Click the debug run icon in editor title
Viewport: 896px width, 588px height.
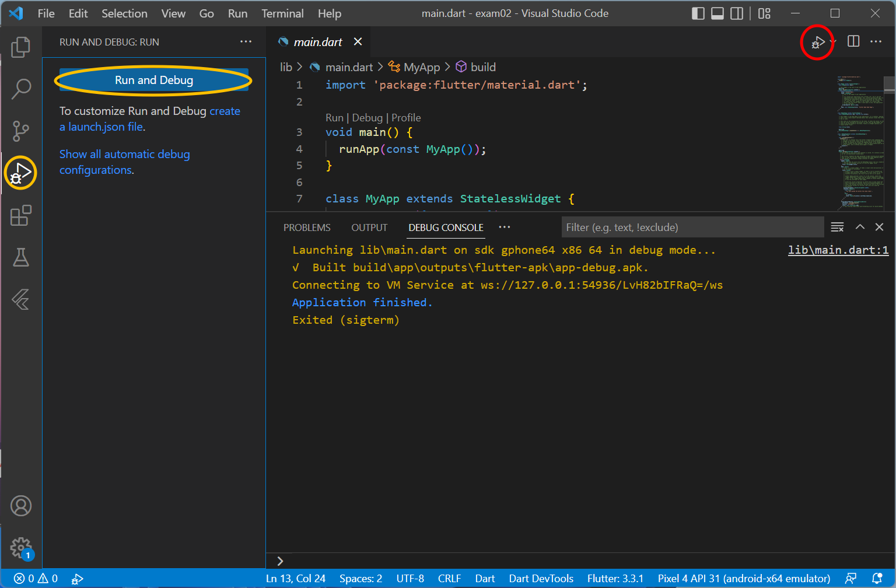[x=817, y=42]
